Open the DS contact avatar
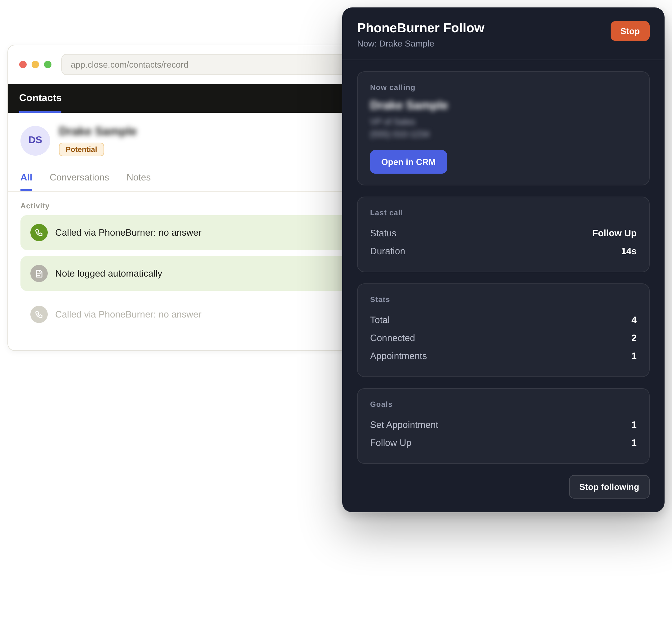This screenshot has height=635, width=672. click(x=35, y=140)
